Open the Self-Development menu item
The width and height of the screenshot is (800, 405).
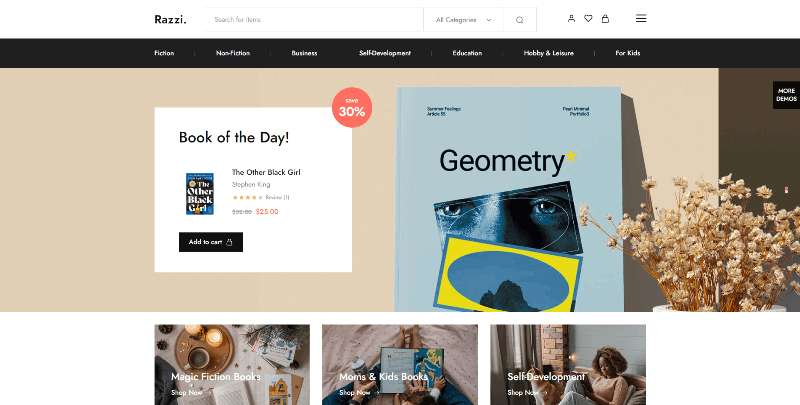[385, 53]
